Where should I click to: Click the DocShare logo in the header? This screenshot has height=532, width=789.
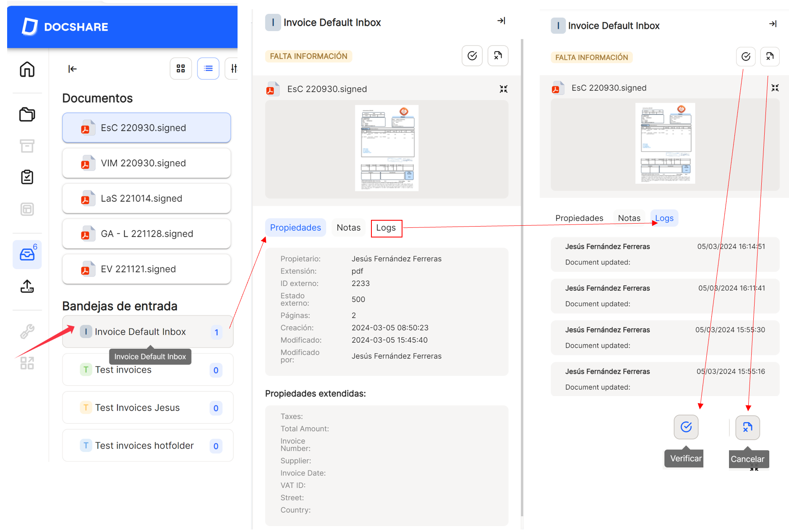(x=65, y=27)
